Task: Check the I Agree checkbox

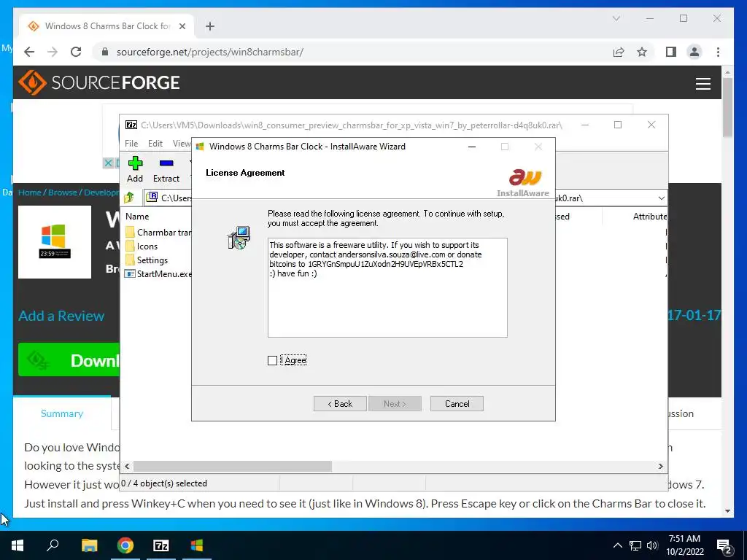Action: point(273,360)
